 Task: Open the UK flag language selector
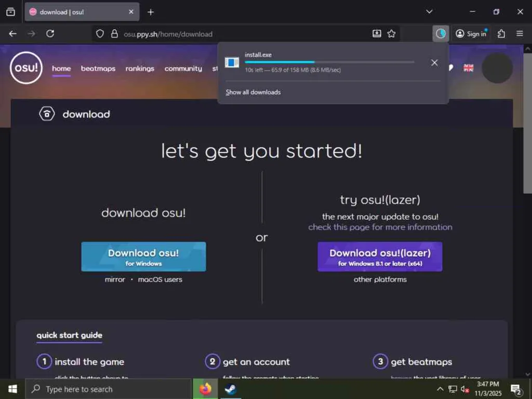click(x=468, y=68)
